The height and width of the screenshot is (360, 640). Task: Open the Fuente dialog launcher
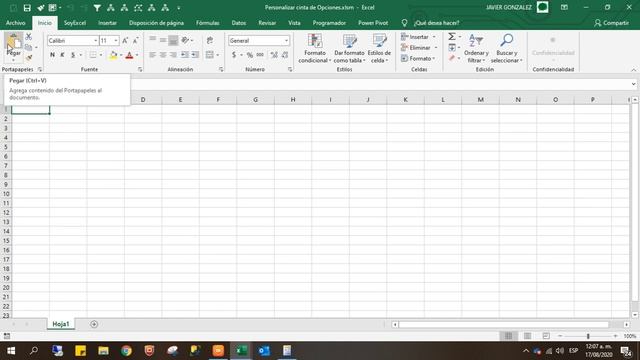(140, 70)
